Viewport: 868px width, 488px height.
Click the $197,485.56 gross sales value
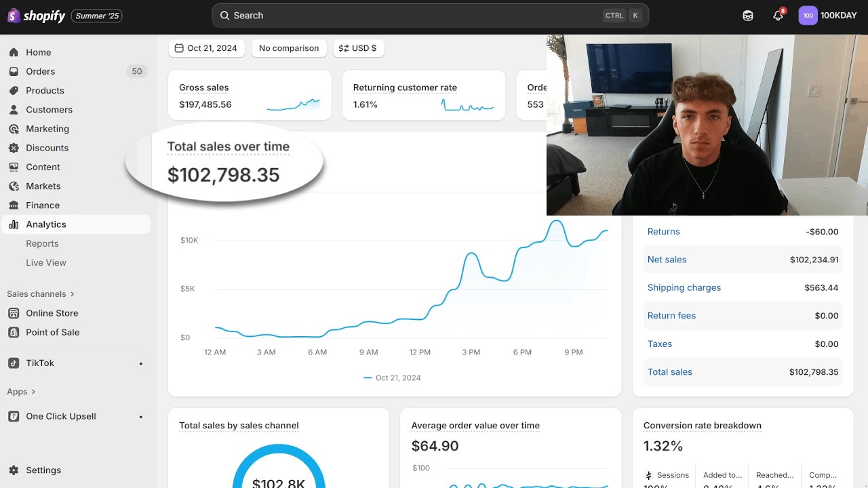[205, 104]
